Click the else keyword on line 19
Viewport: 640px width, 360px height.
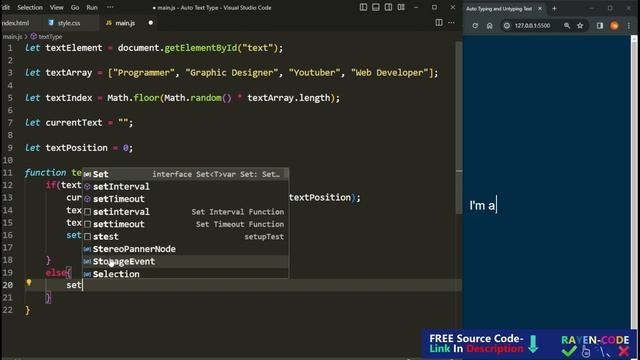pos(56,273)
